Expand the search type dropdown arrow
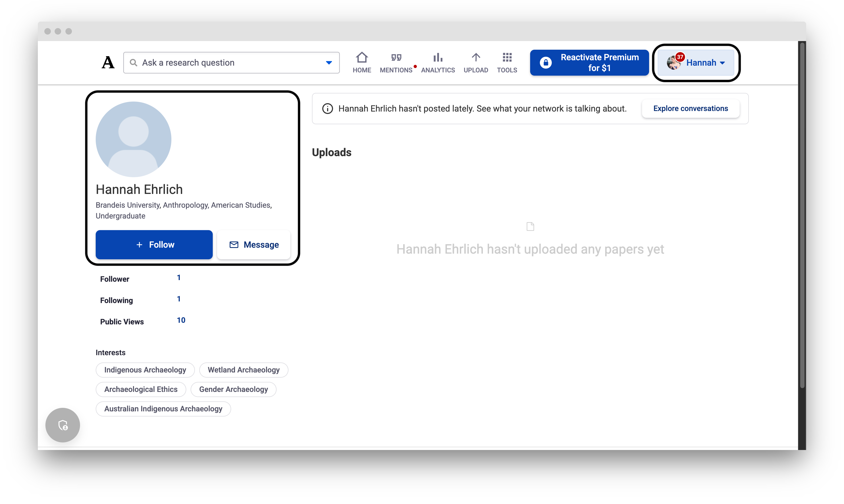This screenshot has height=504, width=844. click(x=329, y=63)
